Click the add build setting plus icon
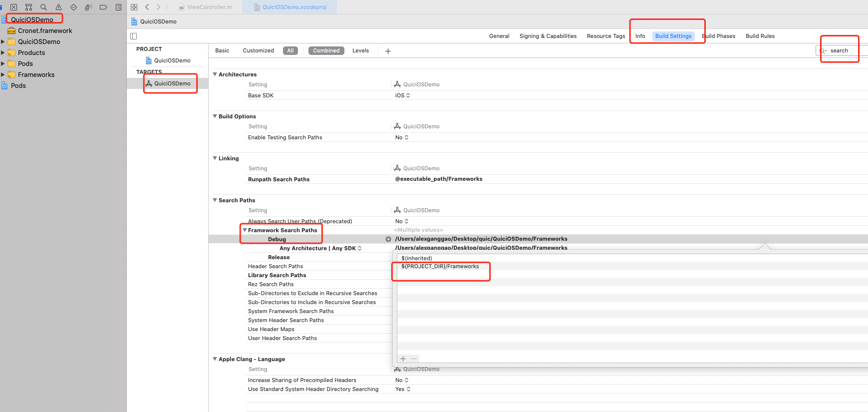The width and height of the screenshot is (868, 412). [388, 51]
